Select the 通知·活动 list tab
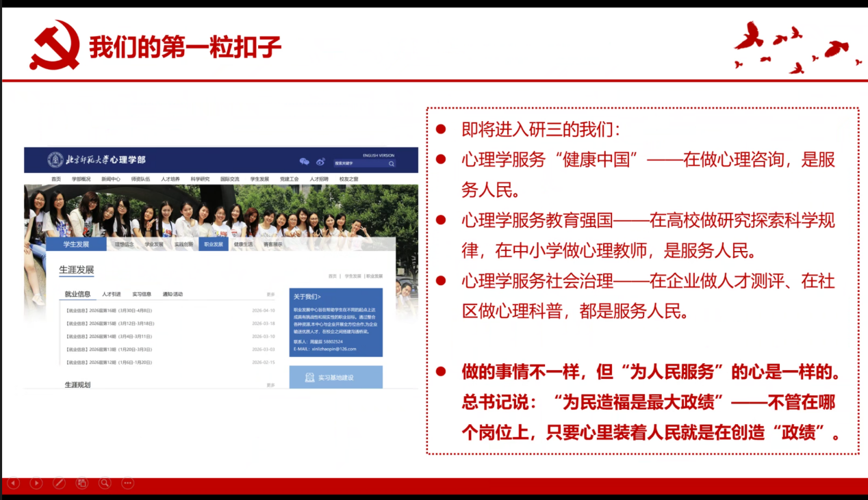This screenshot has width=868, height=500. [x=173, y=294]
